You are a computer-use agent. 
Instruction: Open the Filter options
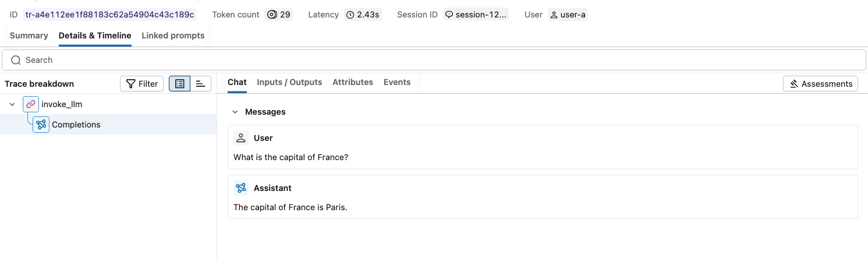pos(142,84)
